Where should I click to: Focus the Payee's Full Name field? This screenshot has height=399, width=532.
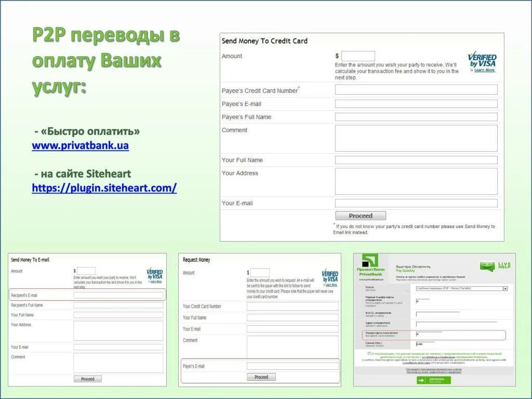pyautogui.click(x=416, y=117)
